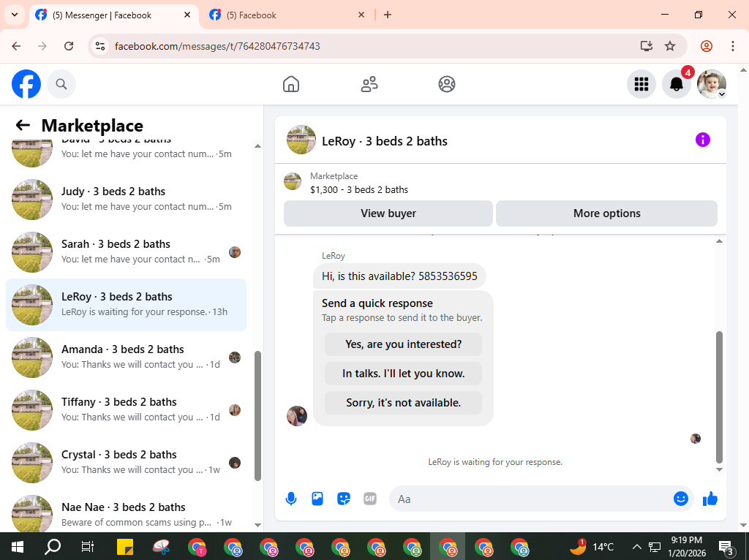
Task: Open the Facebook search magnifier
Action: click(61, 84)
